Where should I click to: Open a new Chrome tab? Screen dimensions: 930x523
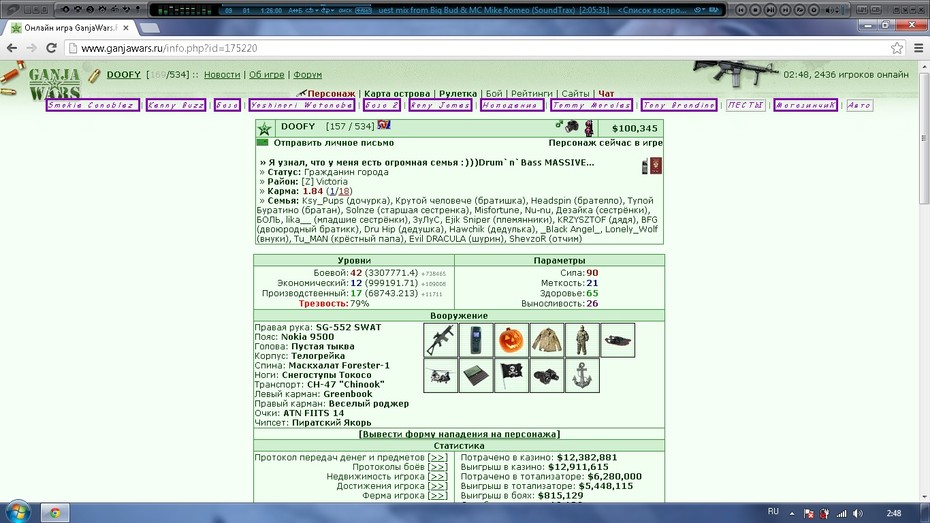[x=149, y=28]
